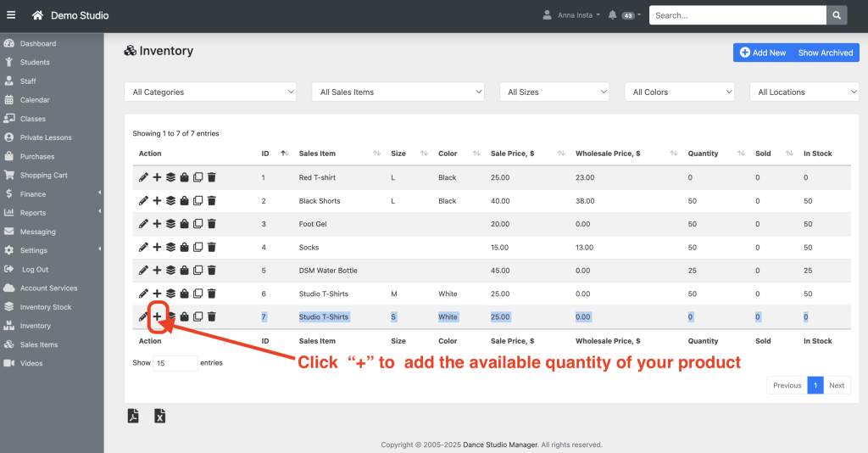Select page 1 in pagination
868x453 pixels.
815,385
